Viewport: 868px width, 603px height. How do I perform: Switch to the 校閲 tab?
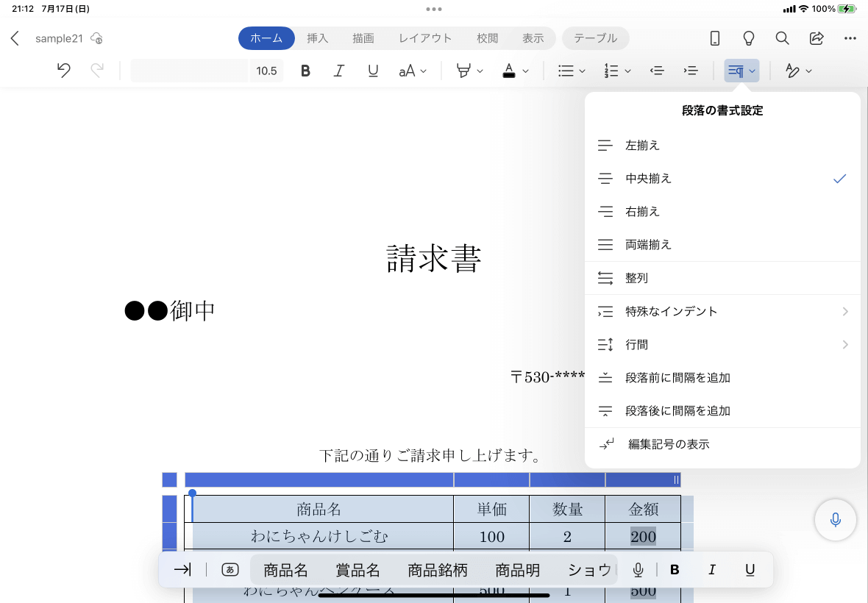point(487,38)
